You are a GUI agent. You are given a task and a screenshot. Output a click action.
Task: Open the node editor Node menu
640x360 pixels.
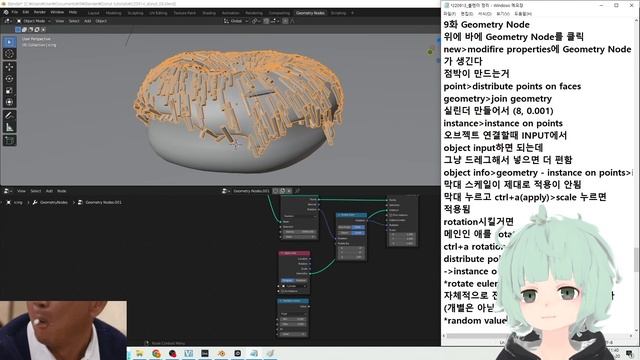coord(62,191)
